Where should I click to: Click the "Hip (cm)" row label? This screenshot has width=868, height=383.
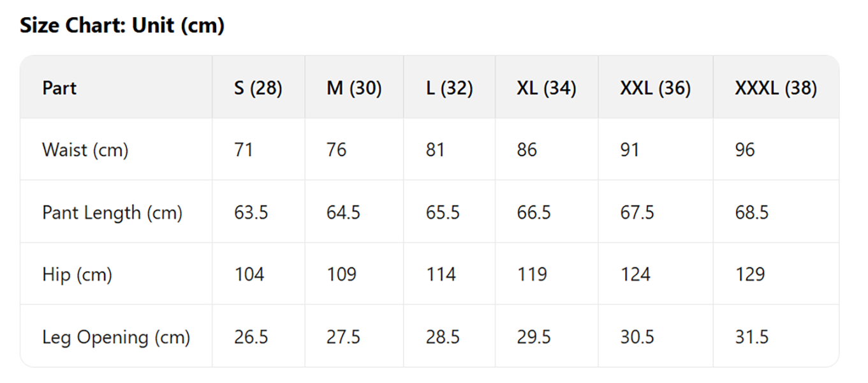coord(77,274)
